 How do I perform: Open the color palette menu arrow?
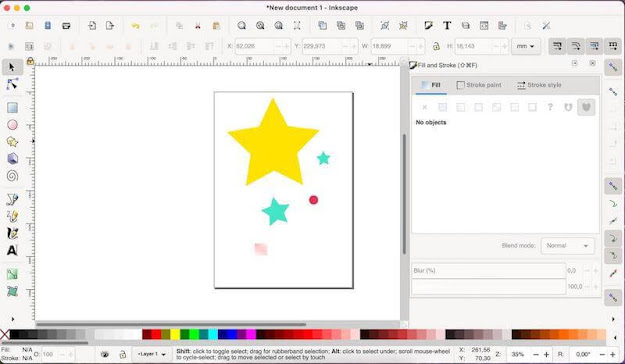tap(614, 337)
